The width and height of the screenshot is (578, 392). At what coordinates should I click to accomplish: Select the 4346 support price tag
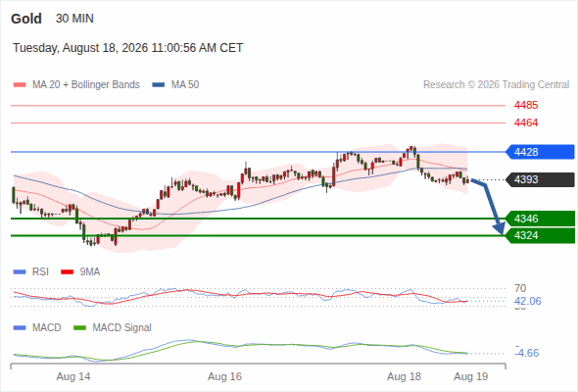[x=541, y=219]
